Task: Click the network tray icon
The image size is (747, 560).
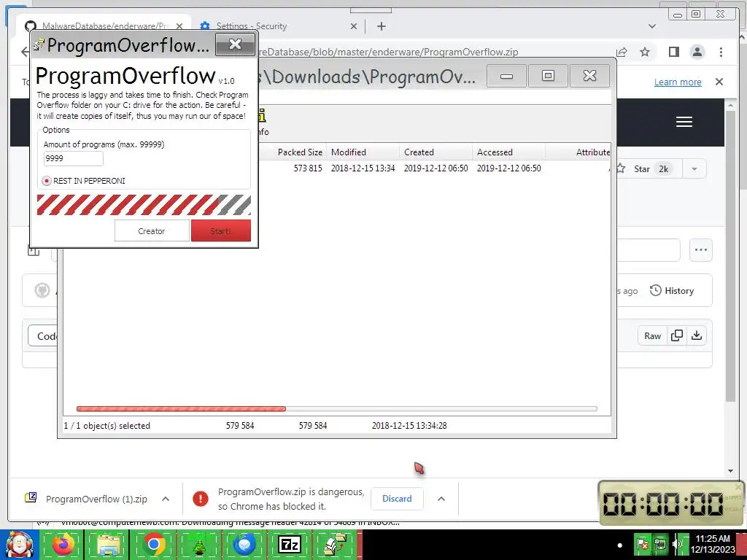Action: pyautogui.click(x=660, y=544)
